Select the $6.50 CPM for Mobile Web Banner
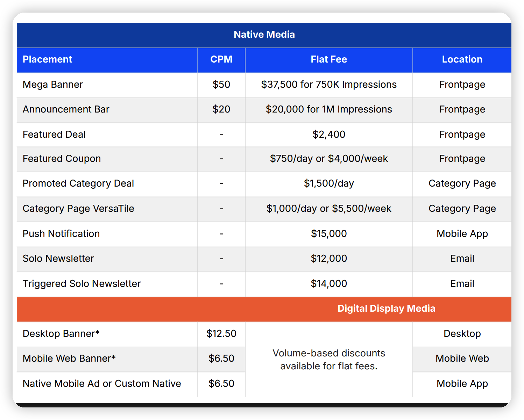 tap(221, 359)
